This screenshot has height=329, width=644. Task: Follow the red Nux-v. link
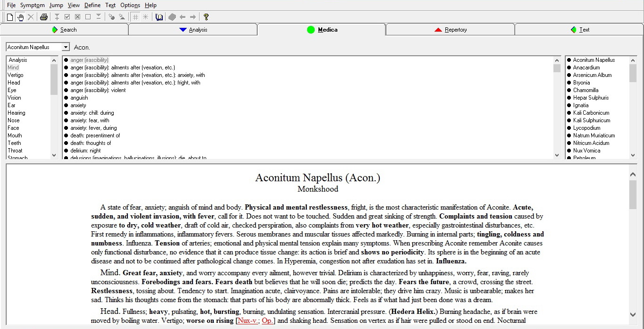coord(248,321)
